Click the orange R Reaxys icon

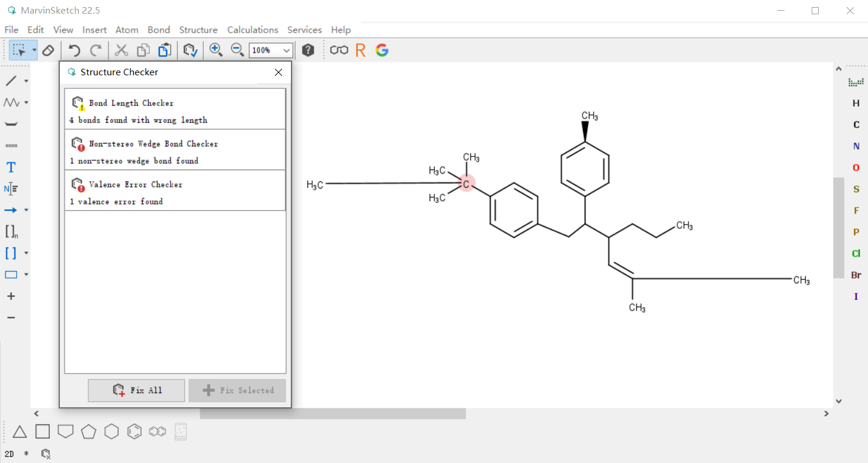point(360,50)
